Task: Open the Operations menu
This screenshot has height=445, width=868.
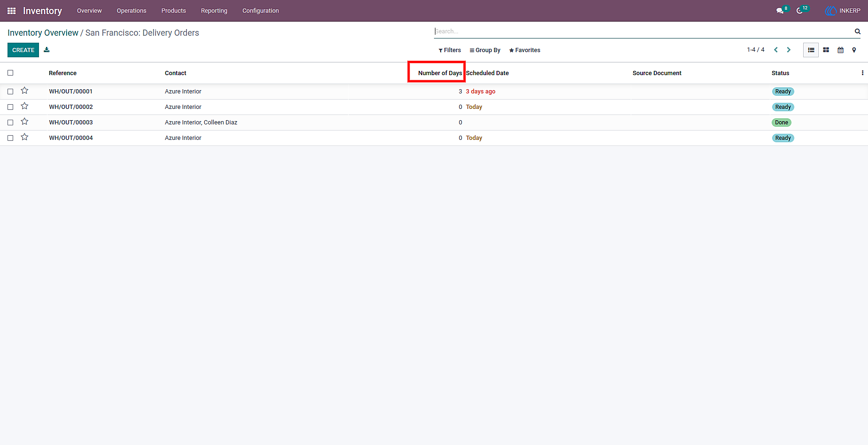Action: click(132, 11)
